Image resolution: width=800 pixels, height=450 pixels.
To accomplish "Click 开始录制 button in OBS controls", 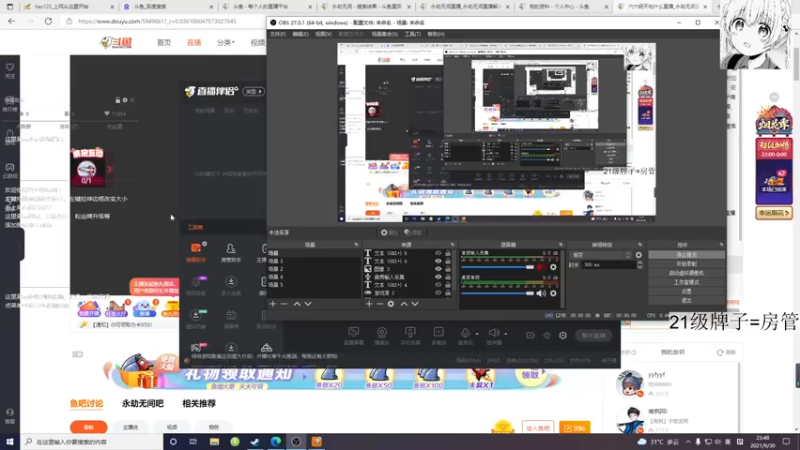I will point(686,264).
